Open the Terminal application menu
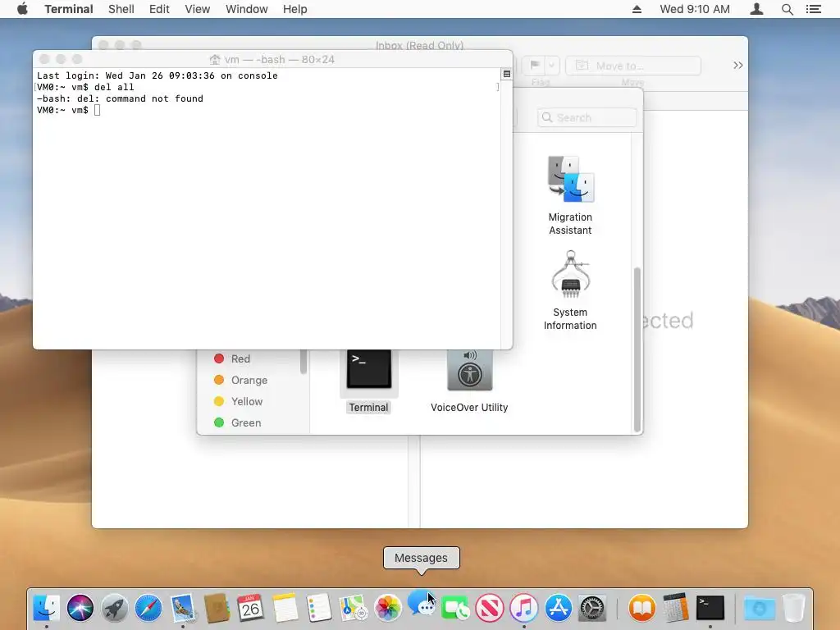840x630 pixels. pos(69,9)
